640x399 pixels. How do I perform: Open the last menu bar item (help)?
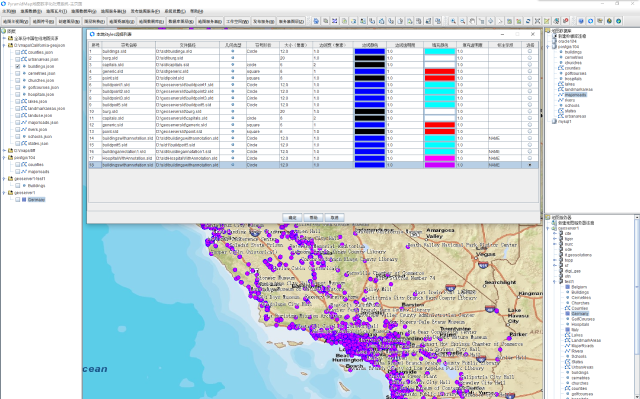point(196,11)
